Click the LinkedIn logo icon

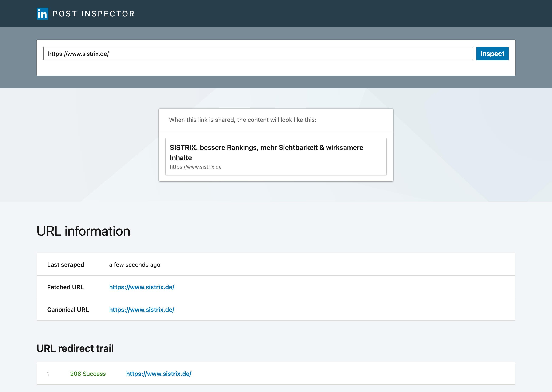[x=42, y=14]
